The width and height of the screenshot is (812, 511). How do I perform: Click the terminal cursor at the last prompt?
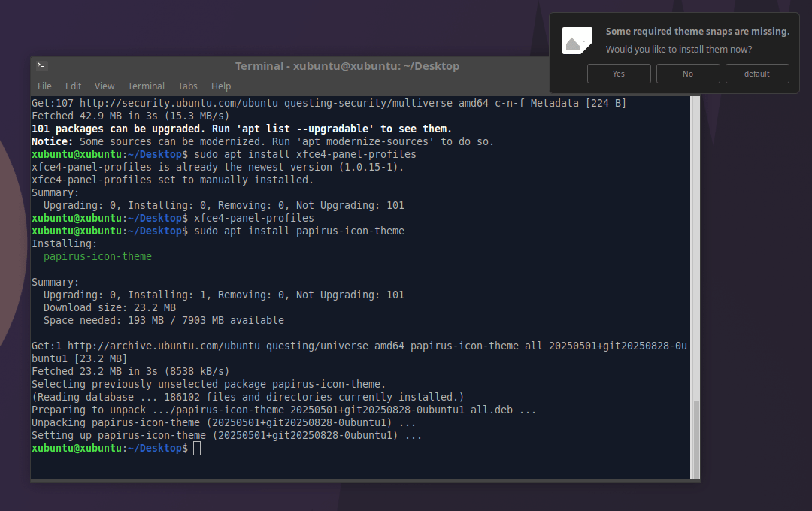(x=197, y=449)
